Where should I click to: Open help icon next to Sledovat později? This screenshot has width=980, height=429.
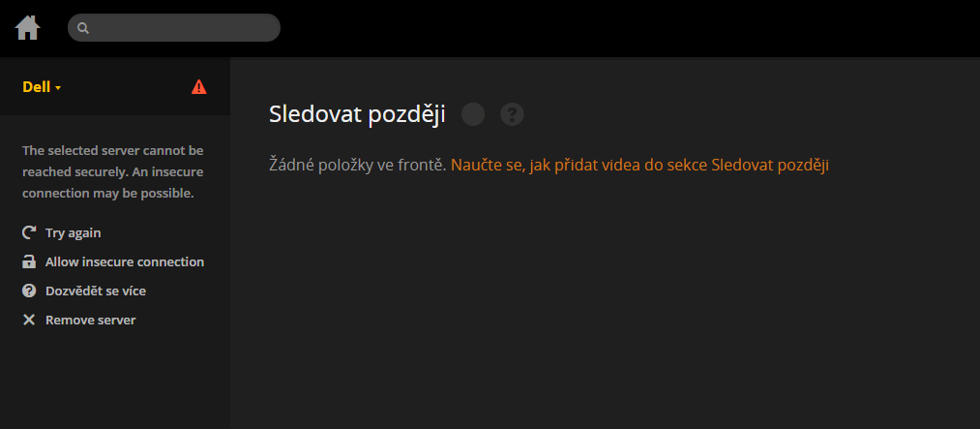512,114
